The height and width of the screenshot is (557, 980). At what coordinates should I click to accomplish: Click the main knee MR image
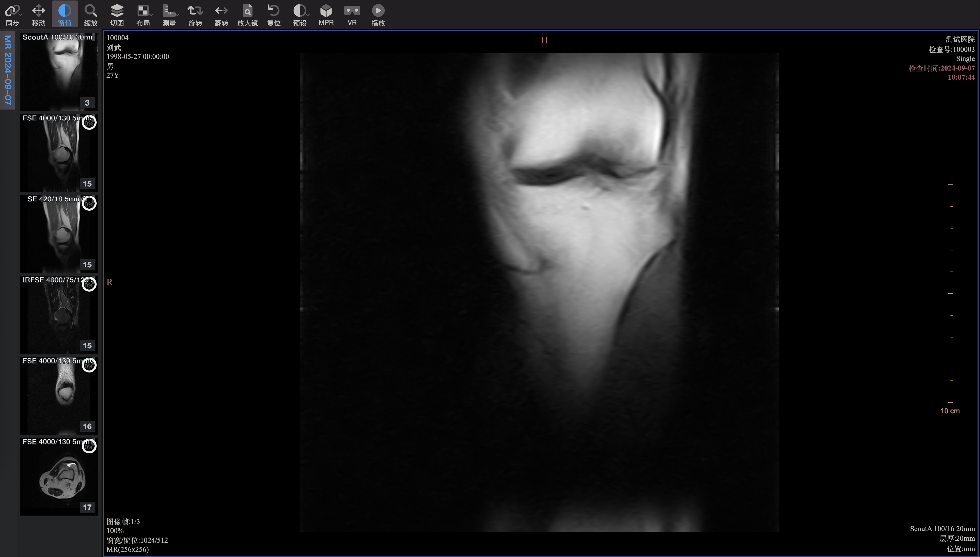click(539, 292)
